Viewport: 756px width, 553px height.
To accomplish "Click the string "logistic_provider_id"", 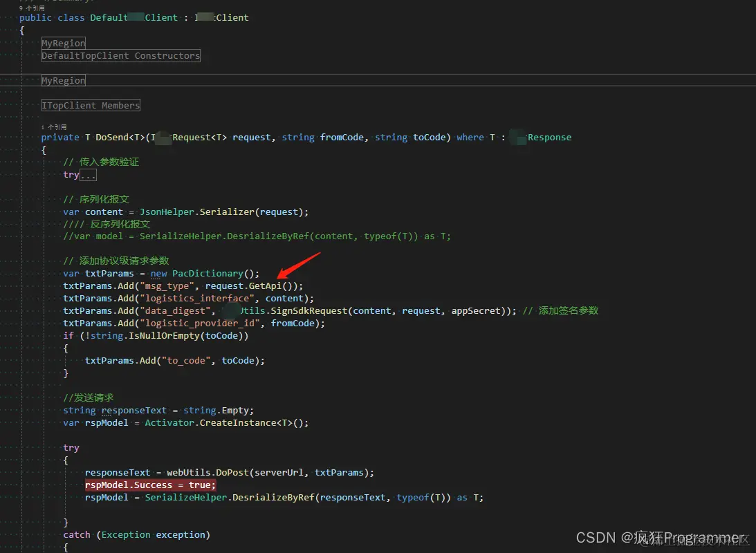I will (x=200, y=324).
